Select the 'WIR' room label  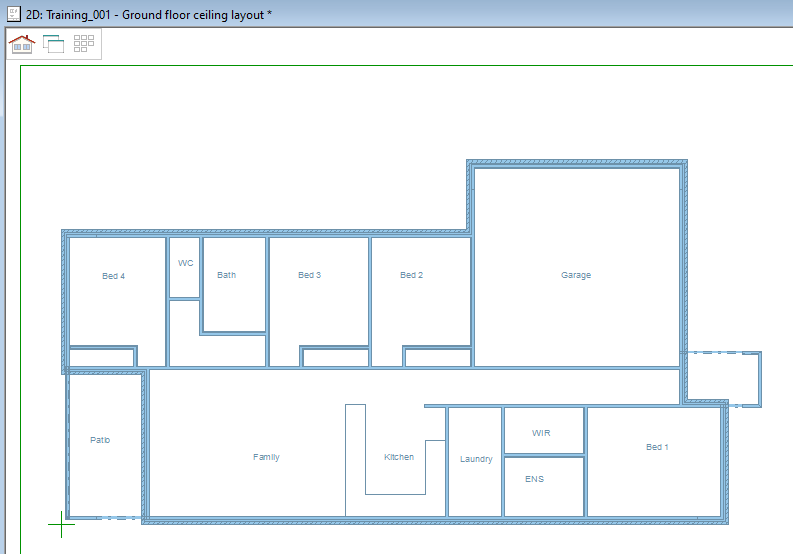541,433
